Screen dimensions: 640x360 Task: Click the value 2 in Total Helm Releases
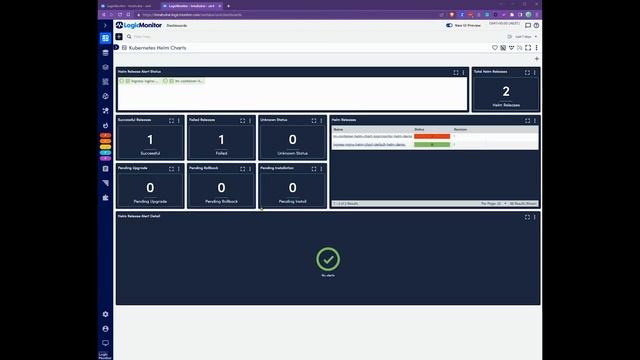(506, 91)
